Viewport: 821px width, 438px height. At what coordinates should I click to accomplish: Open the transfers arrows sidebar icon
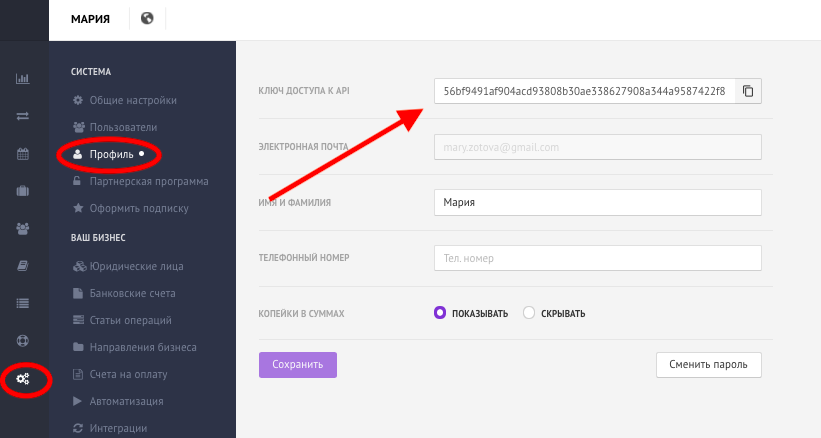[23, 116]
